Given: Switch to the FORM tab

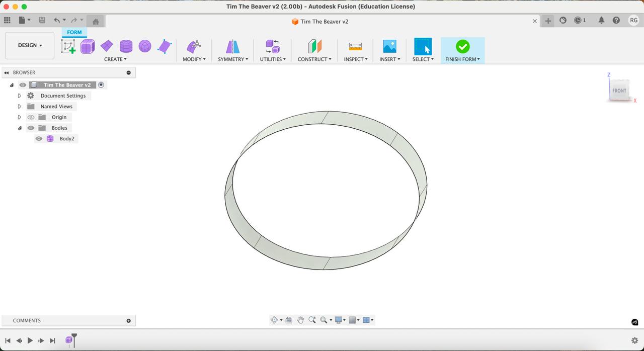Looking at the screenshot, I should pyautogui.click(x=74, y=32).
